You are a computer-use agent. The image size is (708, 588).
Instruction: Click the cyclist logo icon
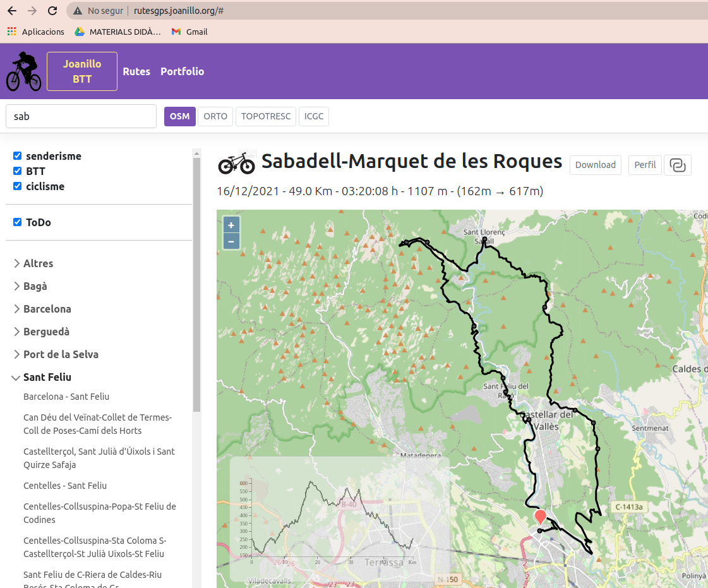(x=23, y=71)
